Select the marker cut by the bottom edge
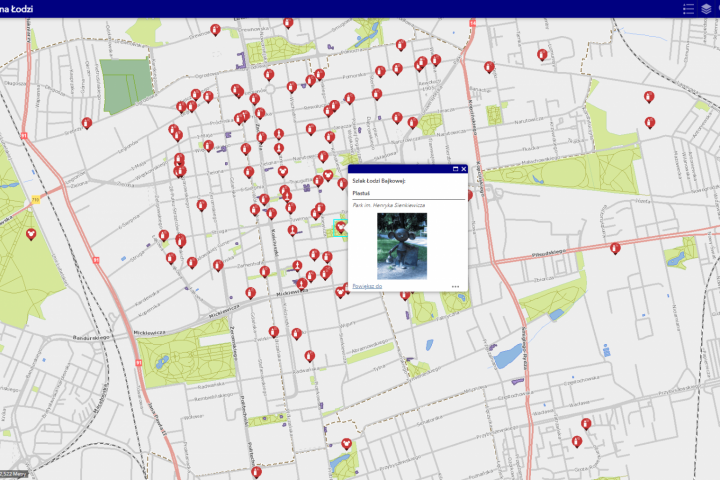This screenshot has height=480, width=720. point(257,472)
